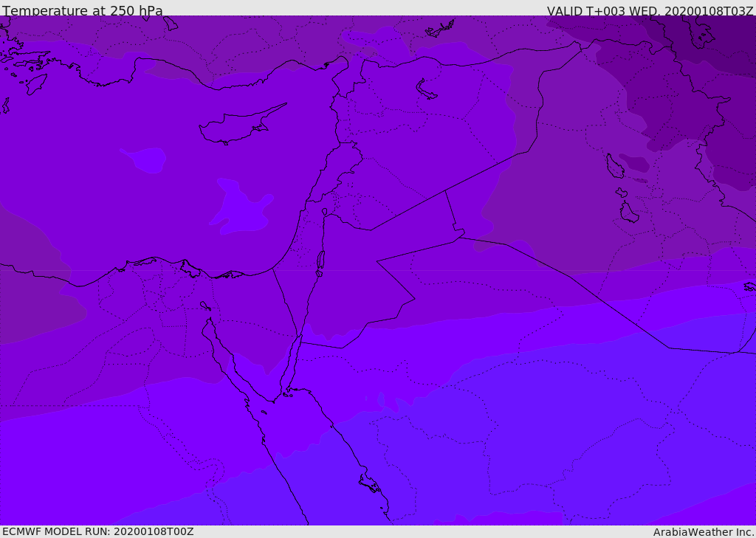
Task: Click the Dead Sea outline on map
Action: click(320, 263)
